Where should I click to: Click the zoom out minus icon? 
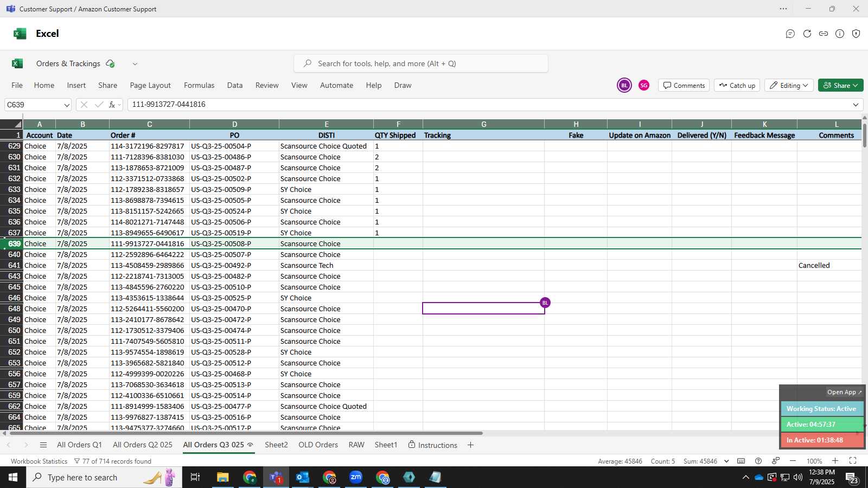(793, 461)
